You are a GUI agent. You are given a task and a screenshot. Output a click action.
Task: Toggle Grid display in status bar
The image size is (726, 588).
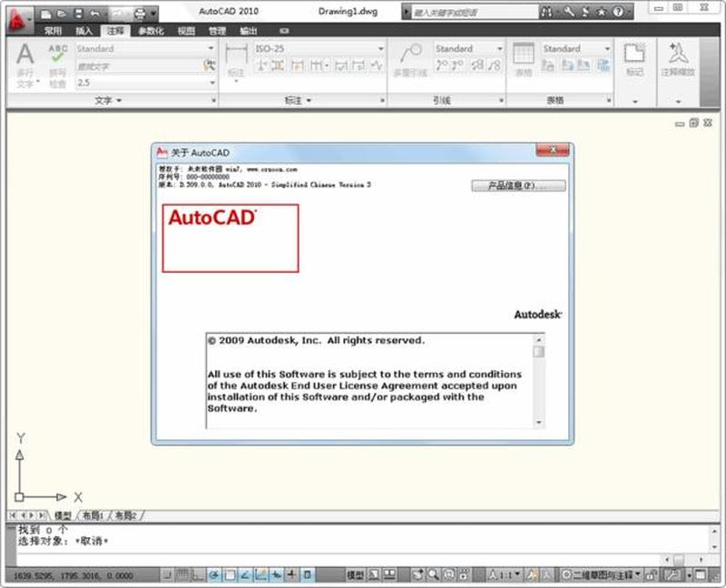tap(183, 575)
